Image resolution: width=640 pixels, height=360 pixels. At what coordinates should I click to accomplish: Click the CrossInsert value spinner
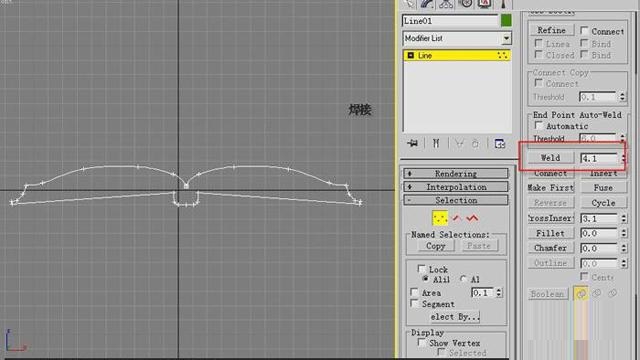(624, 219)
